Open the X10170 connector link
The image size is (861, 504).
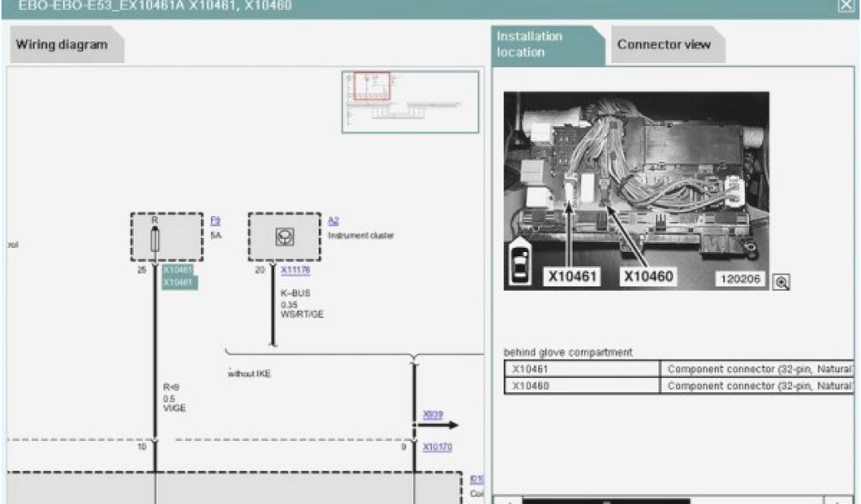click(437, 448)
